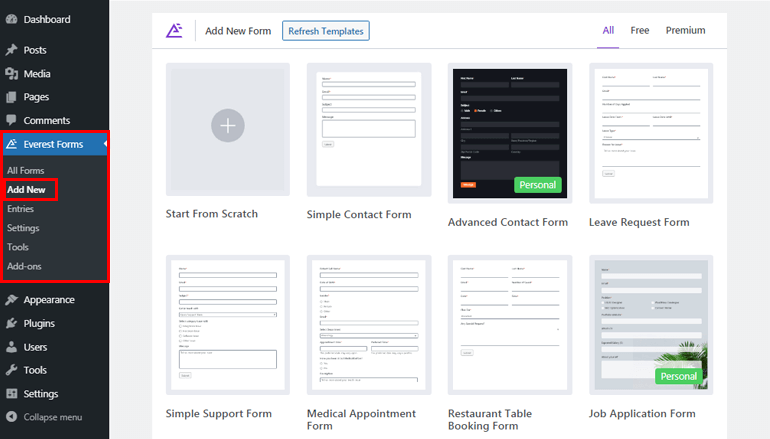
Task: Click the Personal badge on Advanced Contact Form
Action: coord(537,185)
